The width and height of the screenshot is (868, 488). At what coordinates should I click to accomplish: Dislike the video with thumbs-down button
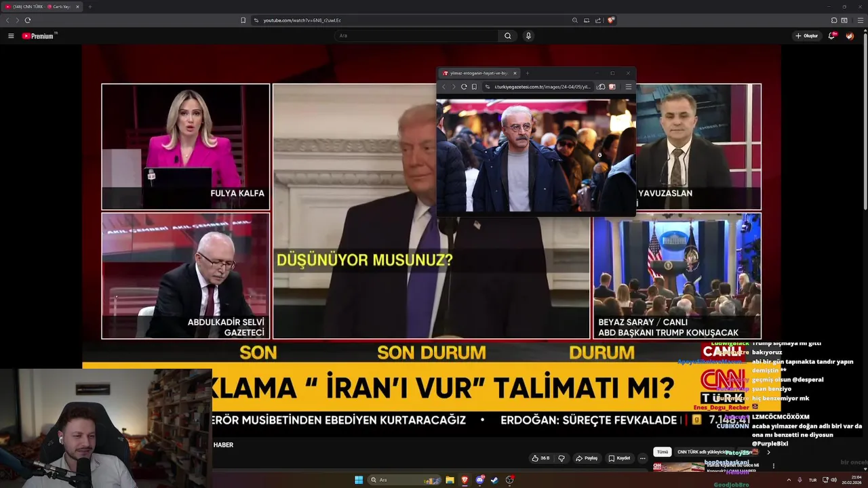(x=561, y=458)
